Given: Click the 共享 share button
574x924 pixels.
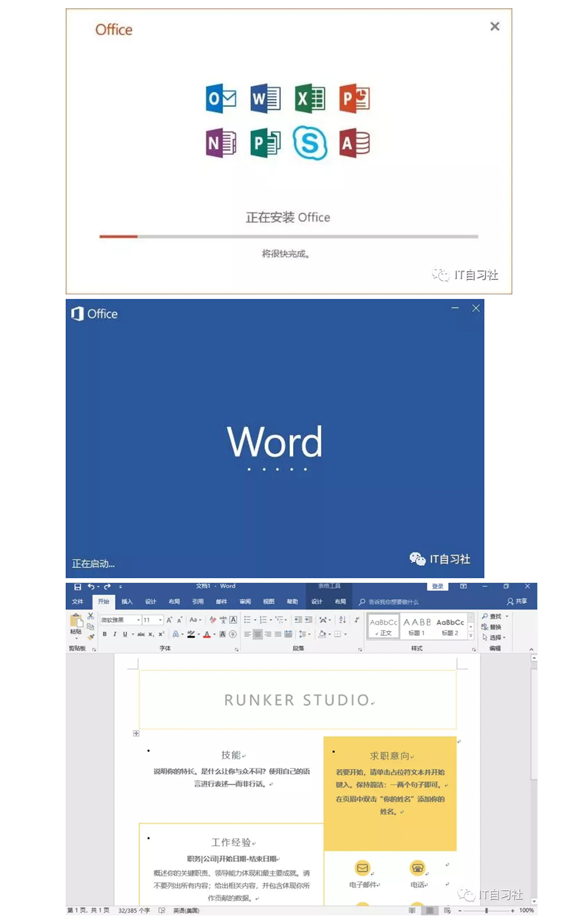Looking at the screenshot, I should tap(517, 602).
